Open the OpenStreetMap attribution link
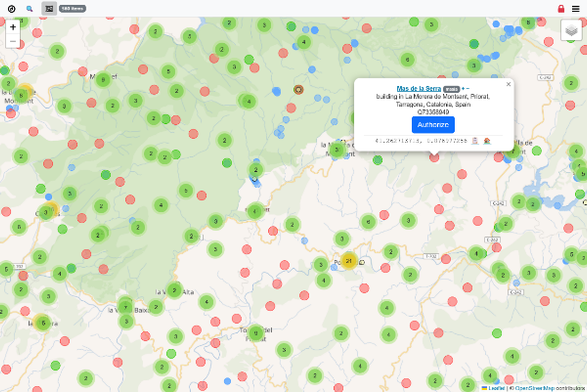 tap(535, 388)
